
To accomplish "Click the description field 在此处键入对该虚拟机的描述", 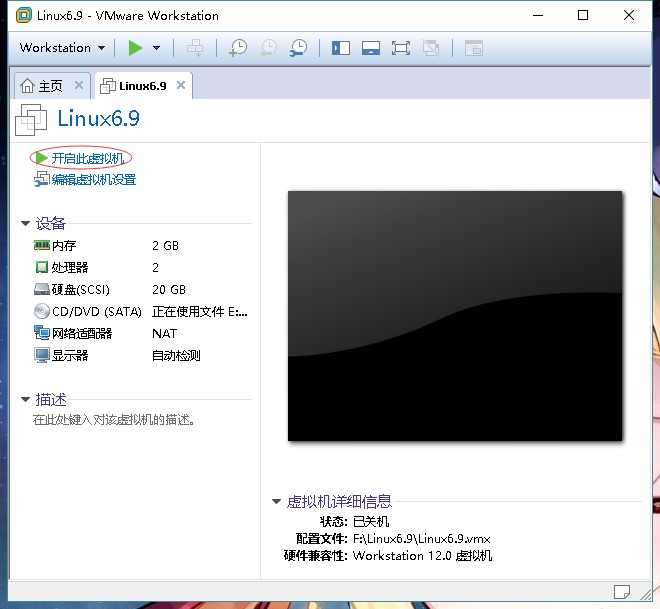I will click(x=114, y=420).
